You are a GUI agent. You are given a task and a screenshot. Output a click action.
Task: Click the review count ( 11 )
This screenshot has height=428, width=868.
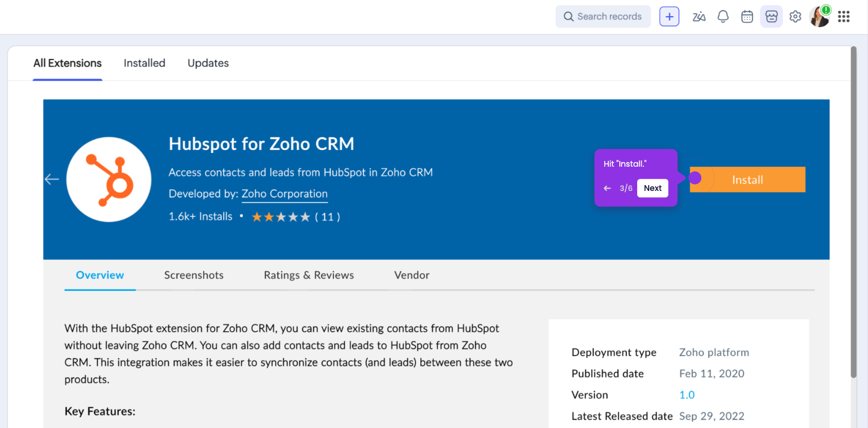[x=327, y=217]
